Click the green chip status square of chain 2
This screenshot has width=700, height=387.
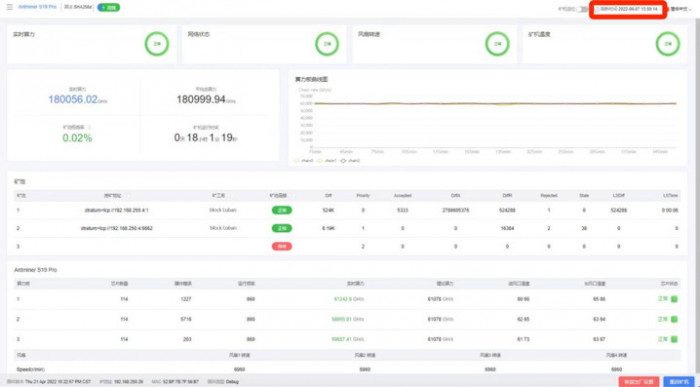coord(674,319)
